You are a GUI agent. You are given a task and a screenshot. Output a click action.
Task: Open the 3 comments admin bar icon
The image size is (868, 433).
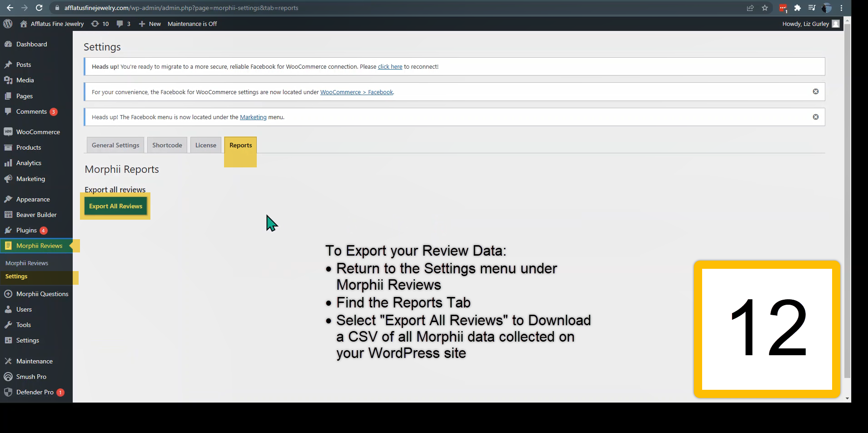(124, 24)
